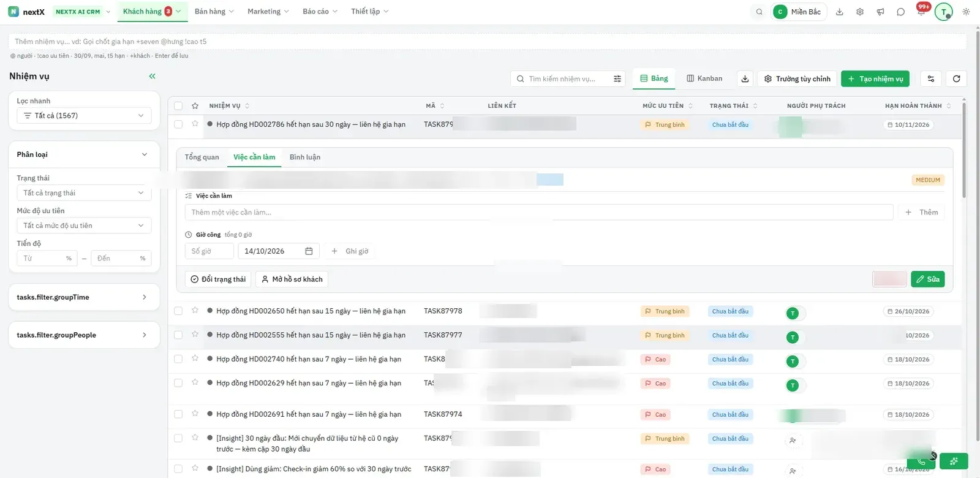Open Tất cả trạng thái status dropdown
The width and height of the screenshot is (980, 478).
pos(84,193)
